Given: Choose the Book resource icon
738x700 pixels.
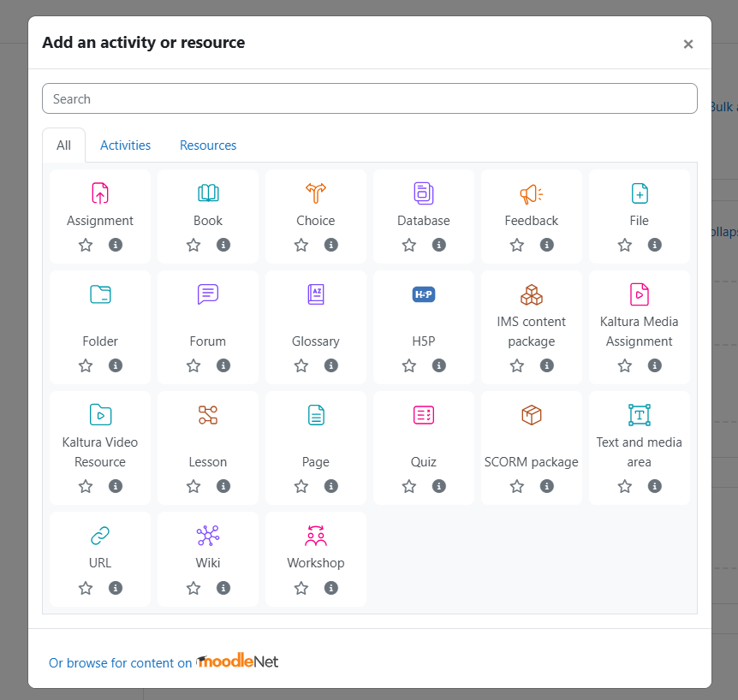Looking at the screenshot, I should click(208, 193).
